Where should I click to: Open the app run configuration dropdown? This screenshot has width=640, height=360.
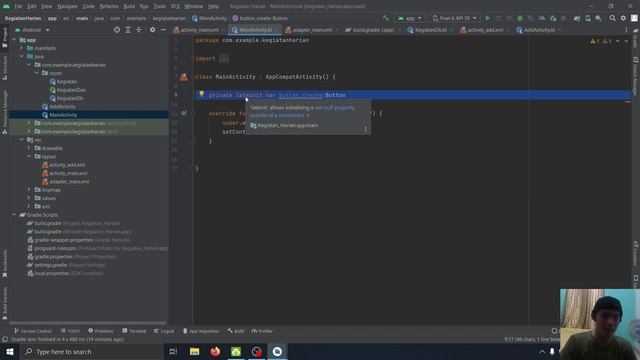pos(409,18)
